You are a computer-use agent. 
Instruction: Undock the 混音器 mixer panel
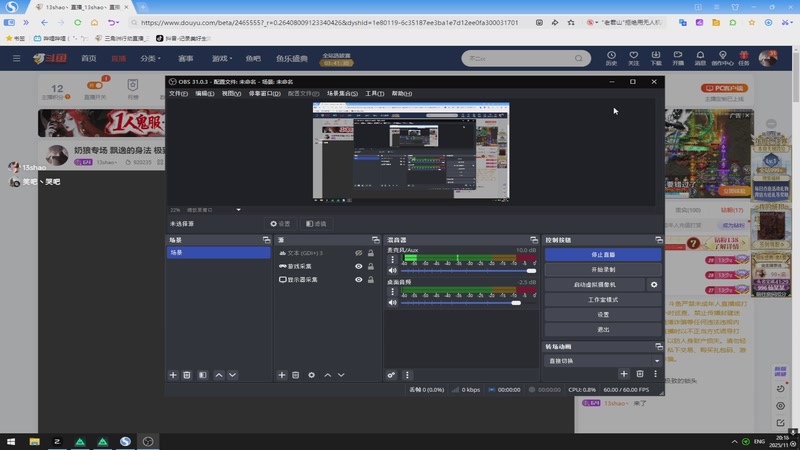(534, 240)
